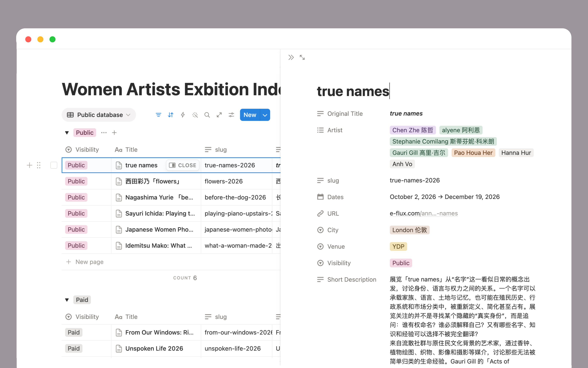This screenshot has height=368, width=588.
Task: Collapse side peek with double chevron icon
Action: (291, 57)
